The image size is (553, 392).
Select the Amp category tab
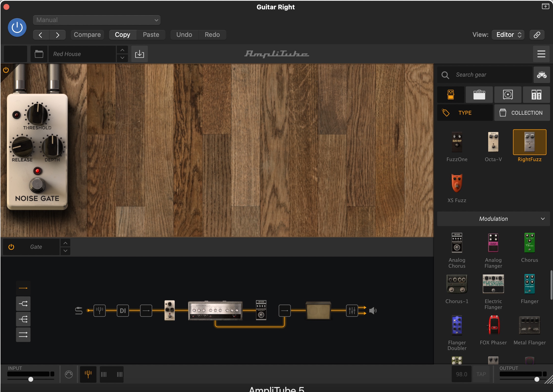click(x=479, y=95)
